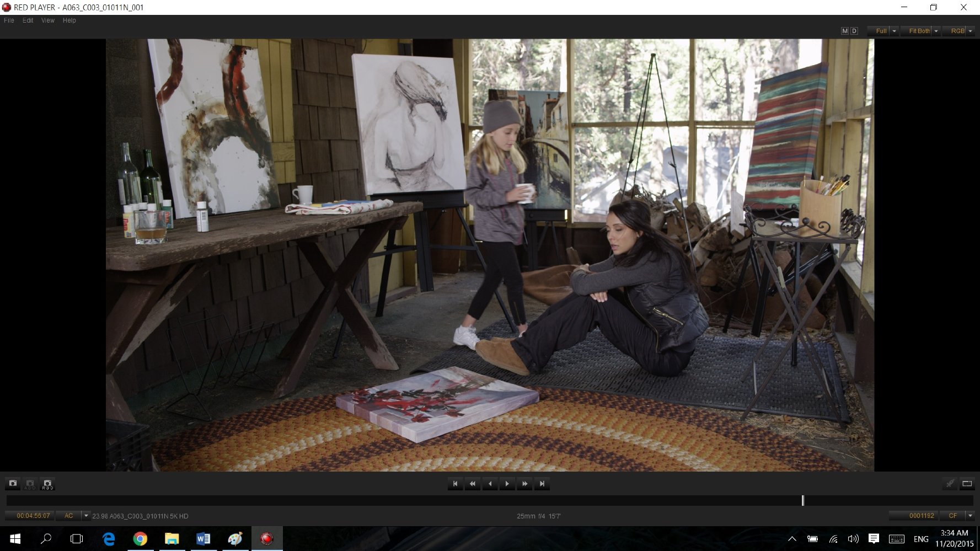Click the frame number field 0001192
The height and width of the screenshot is (551, 980).
(913, 516)
